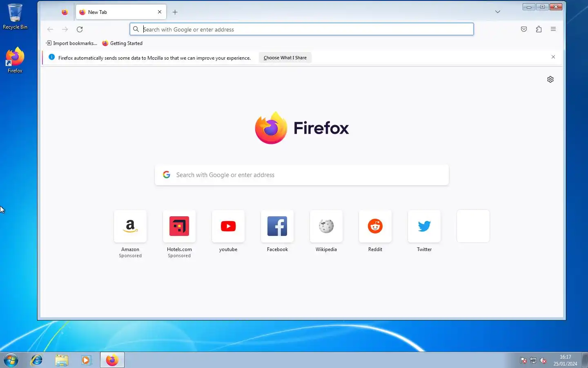Click the info icon in notification bar
588x368 pixels.
(51, 57)
